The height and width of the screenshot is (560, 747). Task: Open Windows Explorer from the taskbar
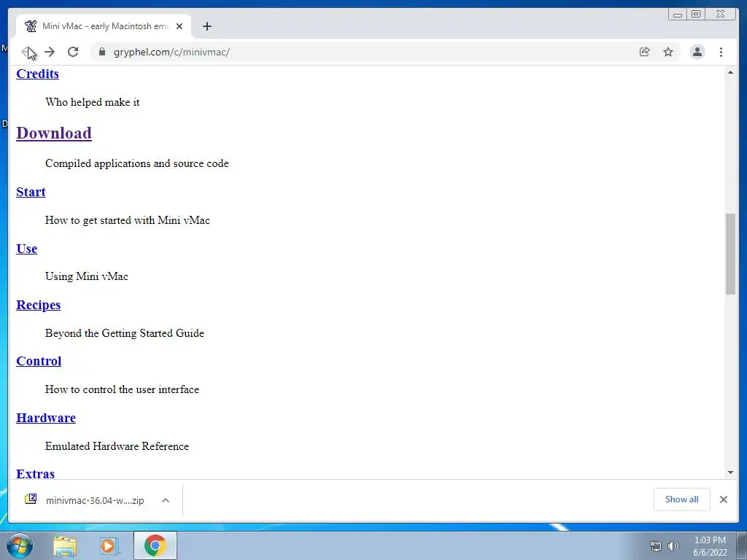pyautogui.click(x=65, y=545)
